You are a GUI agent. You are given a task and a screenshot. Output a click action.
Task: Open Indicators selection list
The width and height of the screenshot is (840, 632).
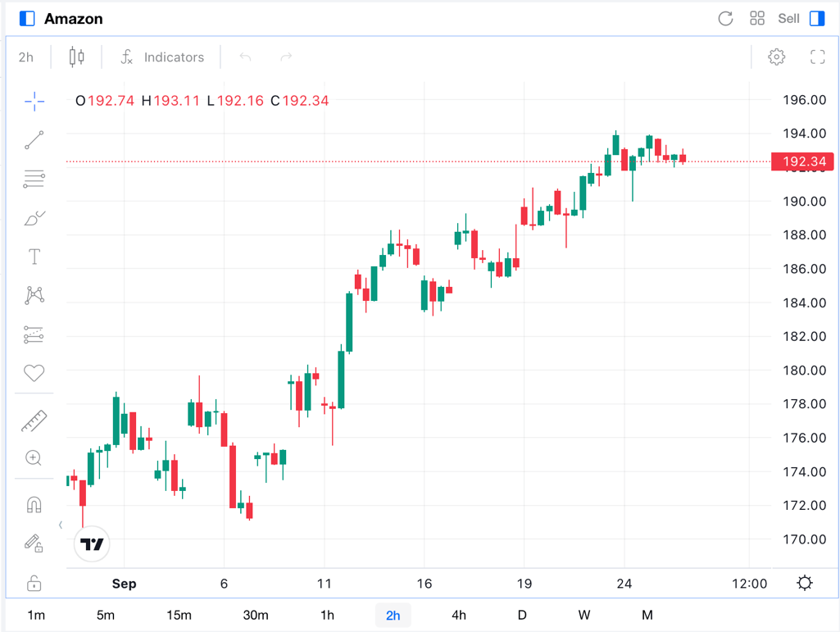point(162,57)
